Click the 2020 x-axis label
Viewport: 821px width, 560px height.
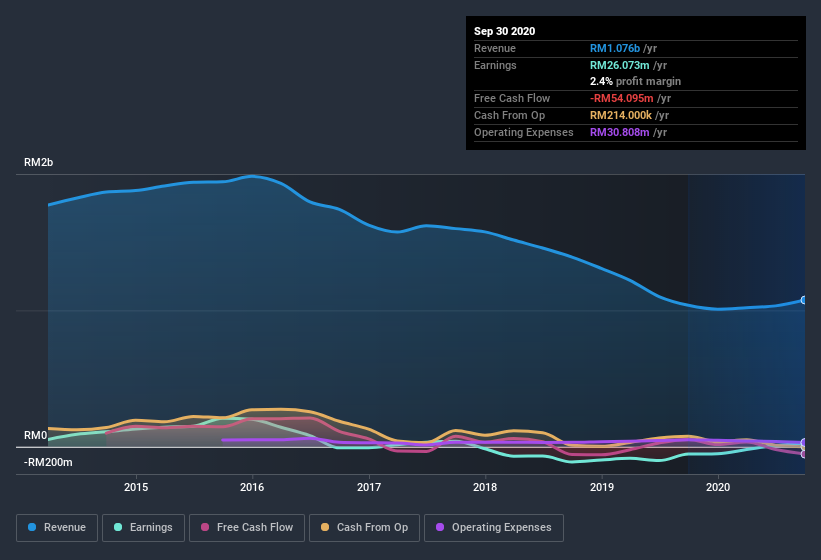(x=718, y=487)
